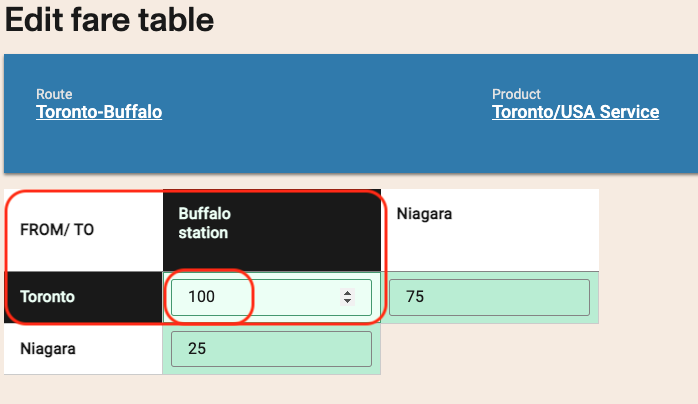Image resolution: width=698 pixels, height=404 pixels.
Task: Select the Niagara to Buffalo fare field (25)
Action: [271, 349]
